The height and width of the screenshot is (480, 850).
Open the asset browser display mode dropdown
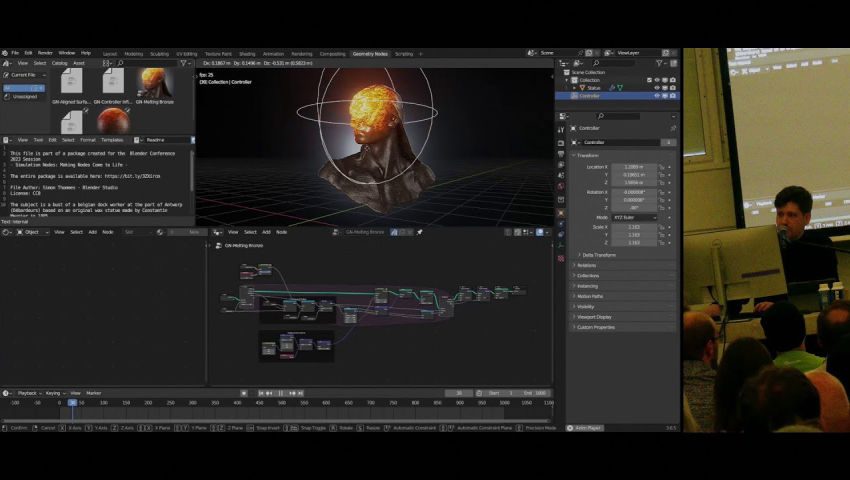pos(108,63)
